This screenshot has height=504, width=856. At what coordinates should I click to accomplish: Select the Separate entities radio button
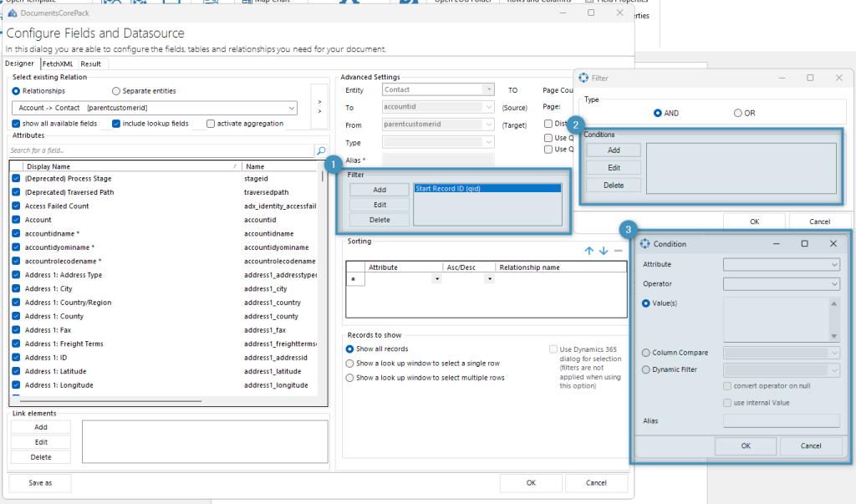(x=115, y=91)
